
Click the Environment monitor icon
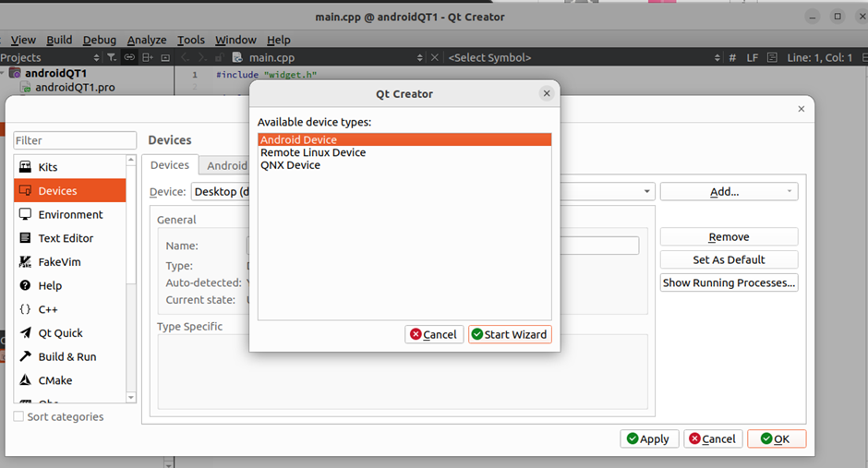[26, 214]
